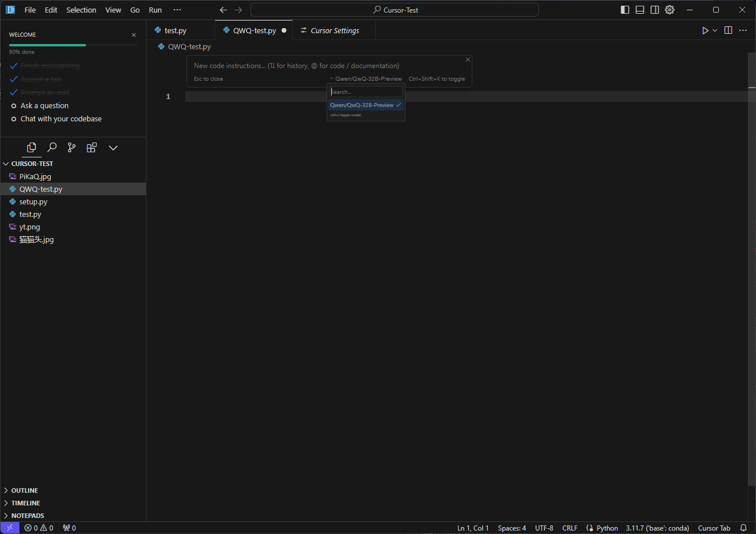
Task: Switch to the Cursor Settings tab
Action: point(335,30)
